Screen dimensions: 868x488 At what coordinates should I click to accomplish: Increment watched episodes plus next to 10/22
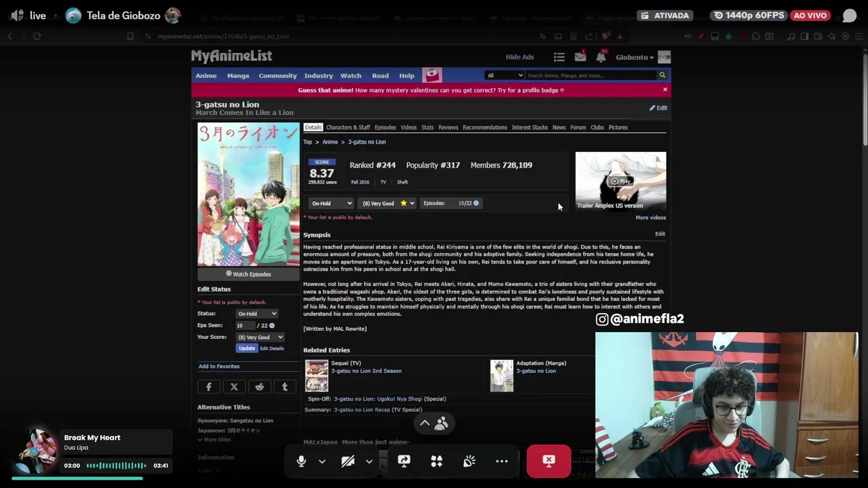476,203
